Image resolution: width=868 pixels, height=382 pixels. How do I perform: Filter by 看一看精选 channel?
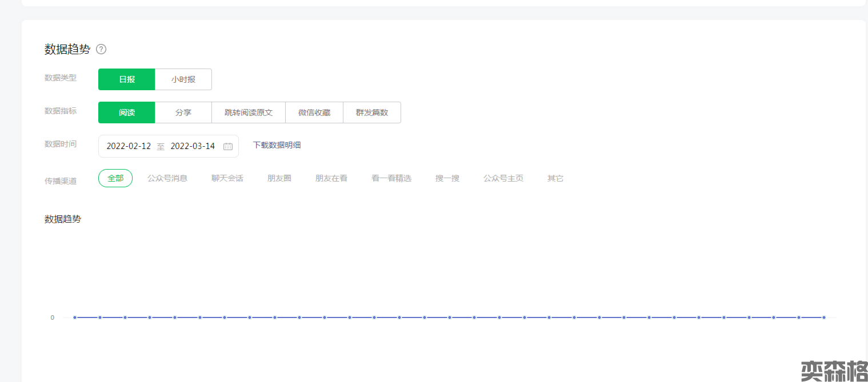pyautogui.click(x=391, y=178)
